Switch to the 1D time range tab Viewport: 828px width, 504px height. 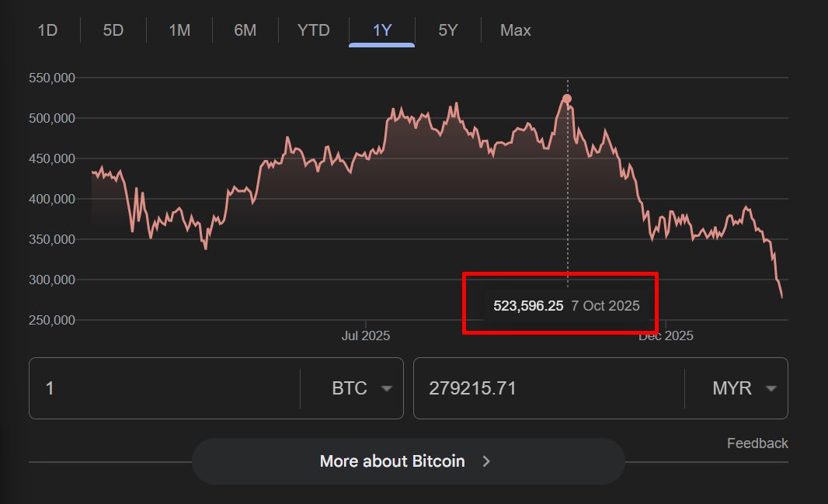click(x=47, y=30)
